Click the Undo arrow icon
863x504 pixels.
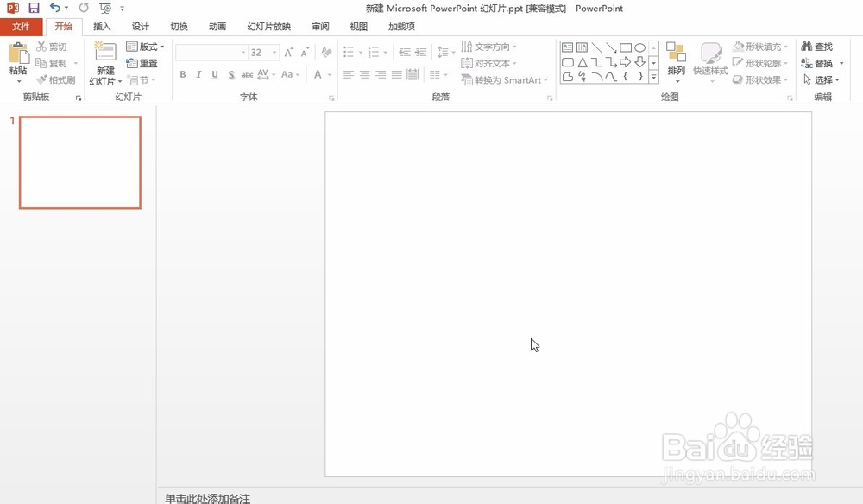coord(55,8)
